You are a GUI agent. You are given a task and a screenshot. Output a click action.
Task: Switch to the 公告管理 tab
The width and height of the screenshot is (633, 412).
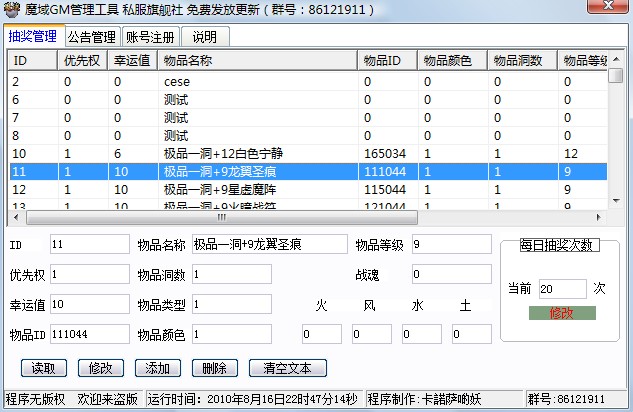(x=91, y=38)
